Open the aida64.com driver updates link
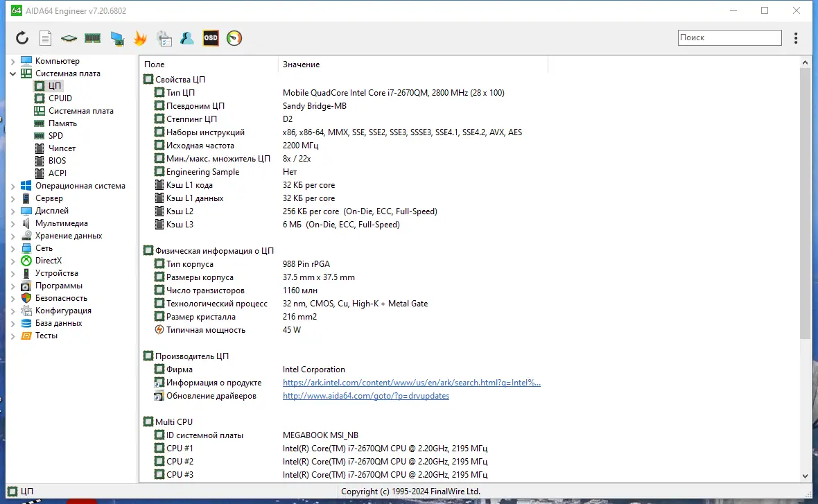 coord(366,395)
